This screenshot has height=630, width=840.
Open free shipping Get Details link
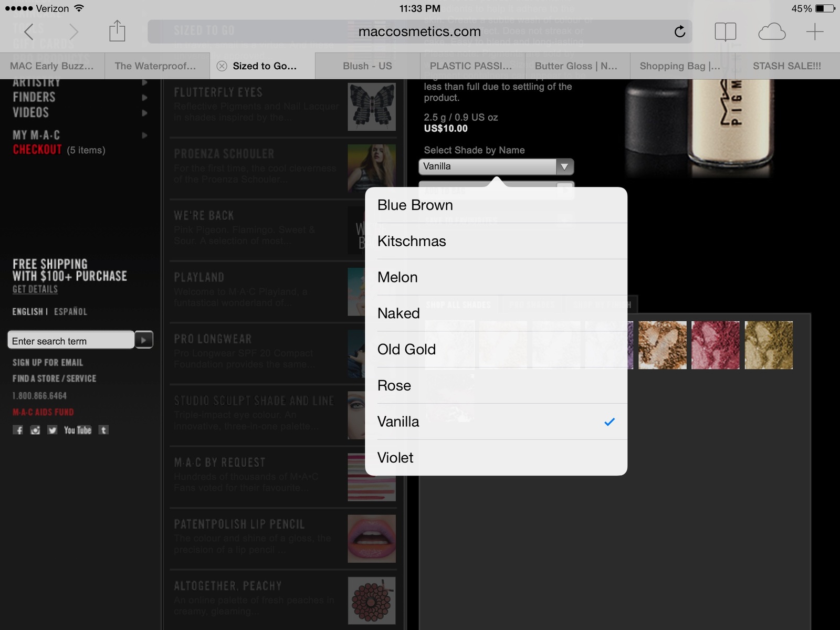click(x=35, y=289)
